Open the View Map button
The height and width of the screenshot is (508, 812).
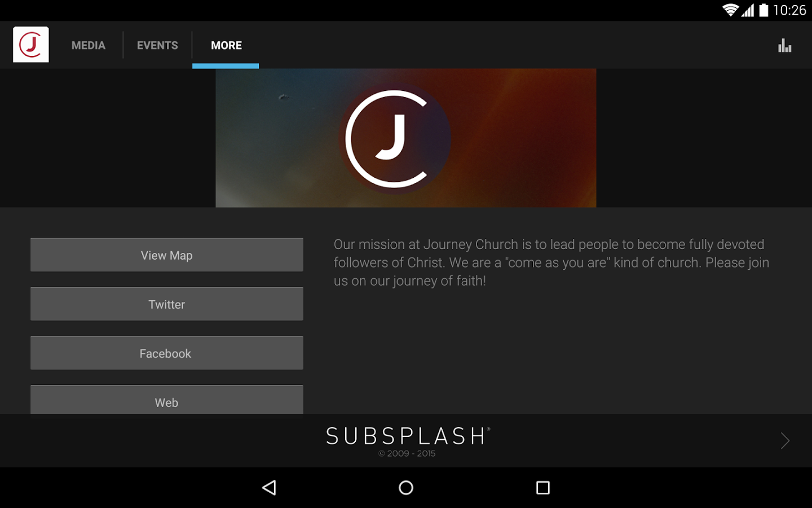[167, 255]
